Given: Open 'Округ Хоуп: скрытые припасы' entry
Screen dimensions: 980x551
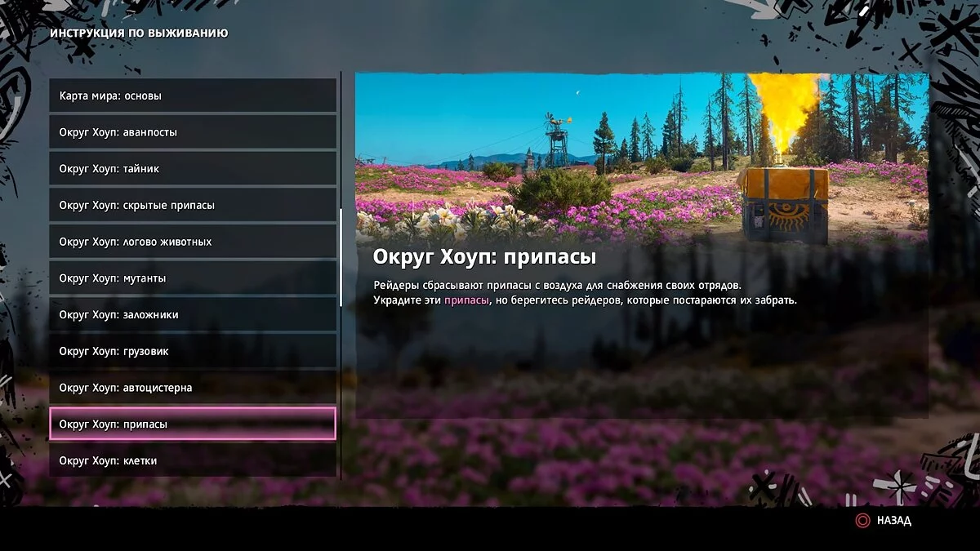Looking at the screenshot, I should (x=193, y=205).
